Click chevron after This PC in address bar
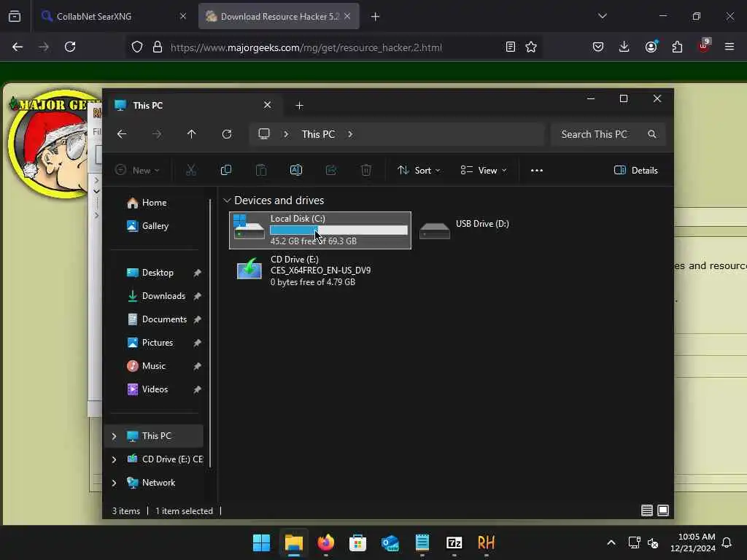 350,134
